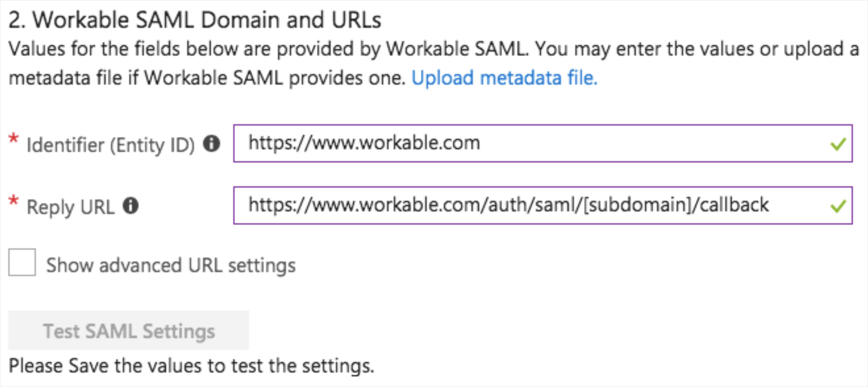Click the word 'callback' in Reply URL value
Viewport: 868px width, 387px height.
tap(734, 205)
